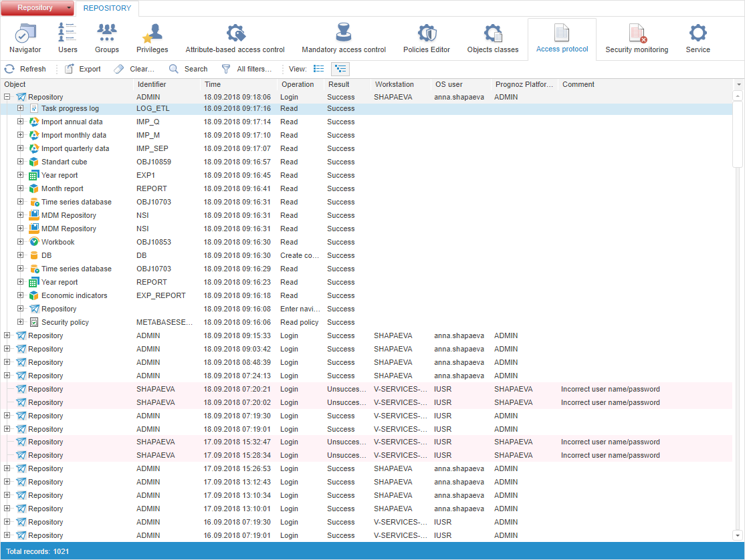This screenshot has height=560, width=745.
Task: Click the Refresh toolbar button
Action: (25, 69)
